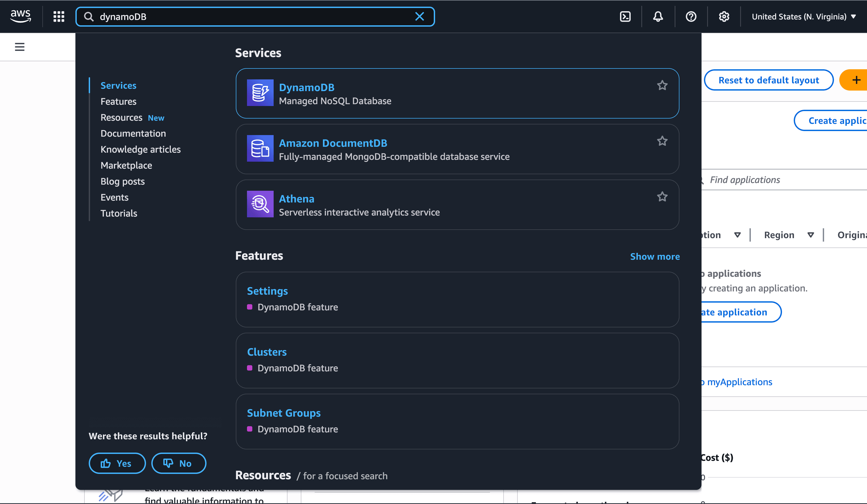The image size is (867, 504).
Task: Open Athena via its service icon
Action: [x=260, y=204]
